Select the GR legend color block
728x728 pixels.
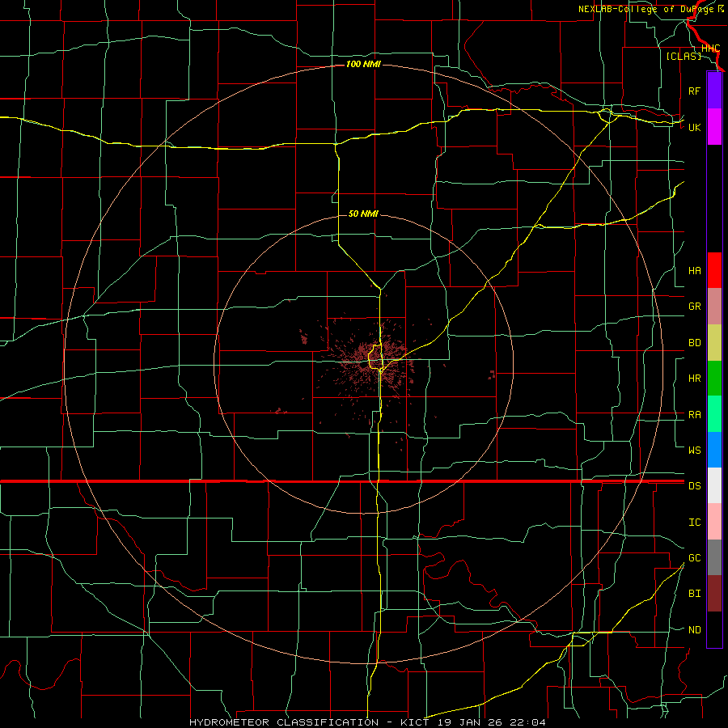(714, 307)
